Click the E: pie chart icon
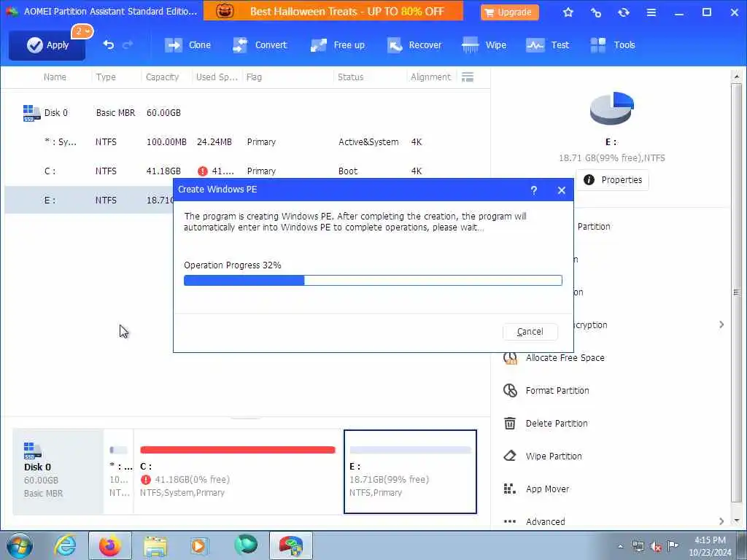The width and height of the screenshot is (747, 560). [611, 108]
